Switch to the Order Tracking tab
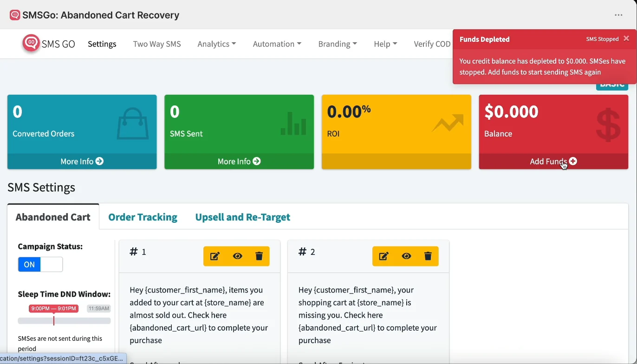This screenshot has width=637, height=364. coord(143,217)
